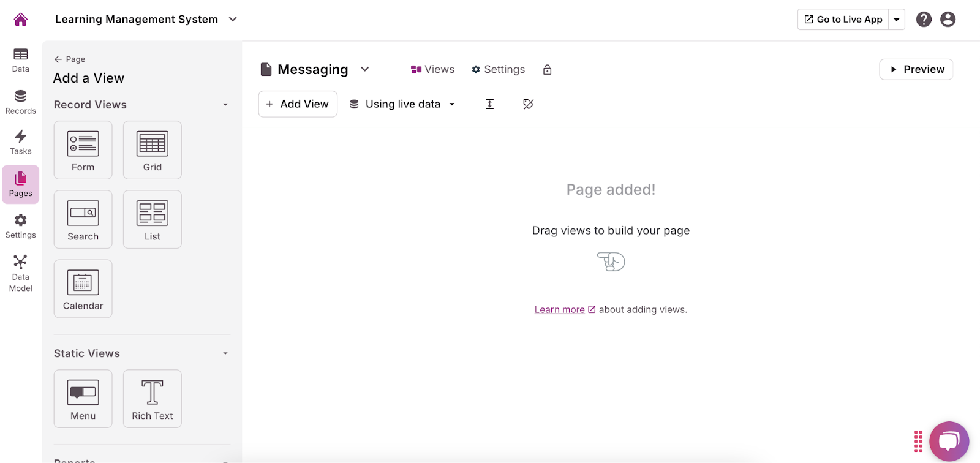
Task: Switch to the Views tab
Action: tap(432, 70)
